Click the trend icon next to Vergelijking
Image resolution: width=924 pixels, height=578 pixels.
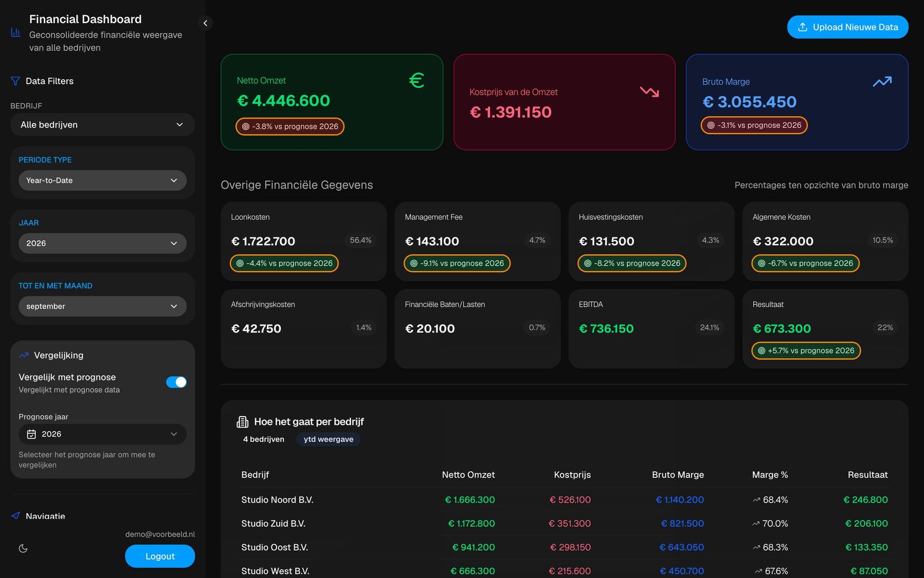(x=24, y=356)
